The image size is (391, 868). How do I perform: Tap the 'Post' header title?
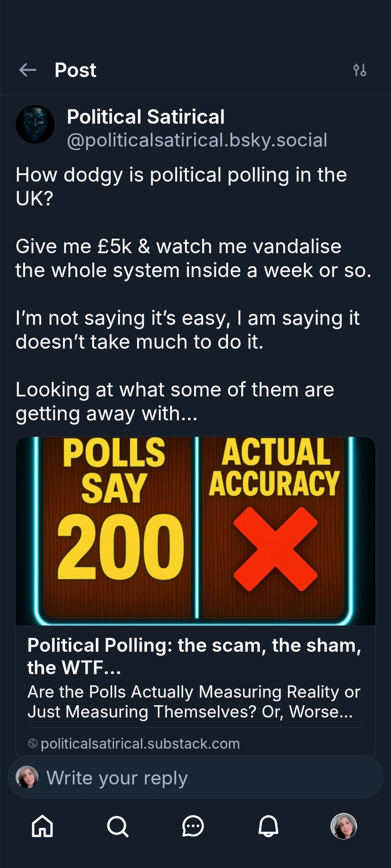[x=76, y=70]
